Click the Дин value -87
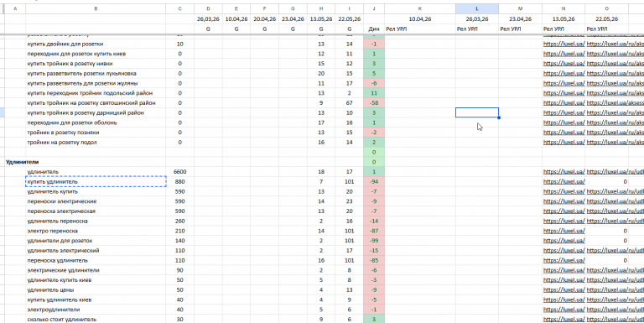644x323 pixels. pos(374,231)
